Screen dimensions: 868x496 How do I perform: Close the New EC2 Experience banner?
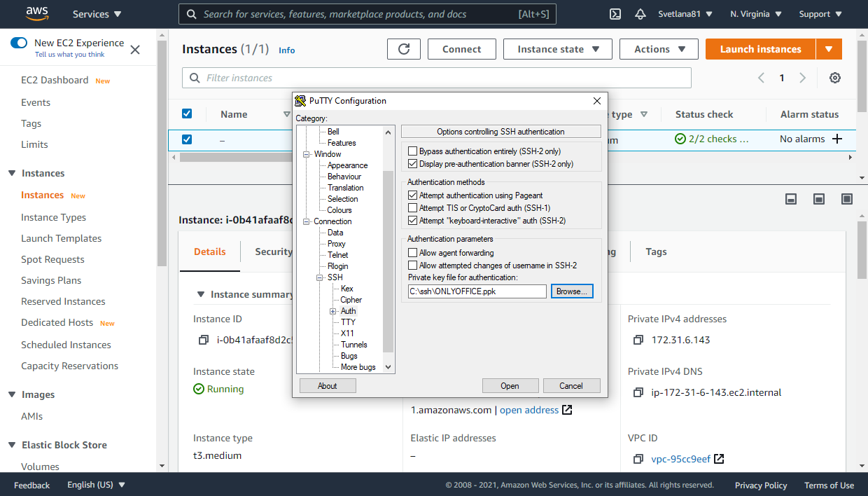point(135,50)
